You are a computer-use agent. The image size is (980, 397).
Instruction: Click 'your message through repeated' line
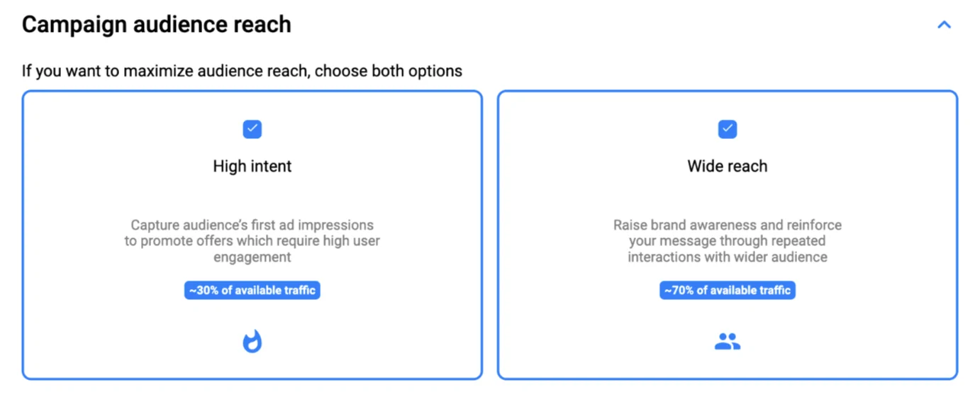[x=728, y=241]
